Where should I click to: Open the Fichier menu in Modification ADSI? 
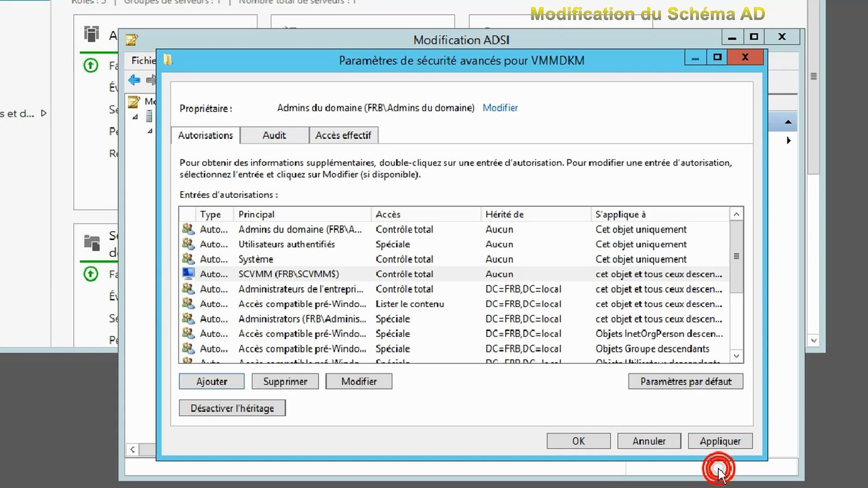pyautogui.click(x=144, y=60)
